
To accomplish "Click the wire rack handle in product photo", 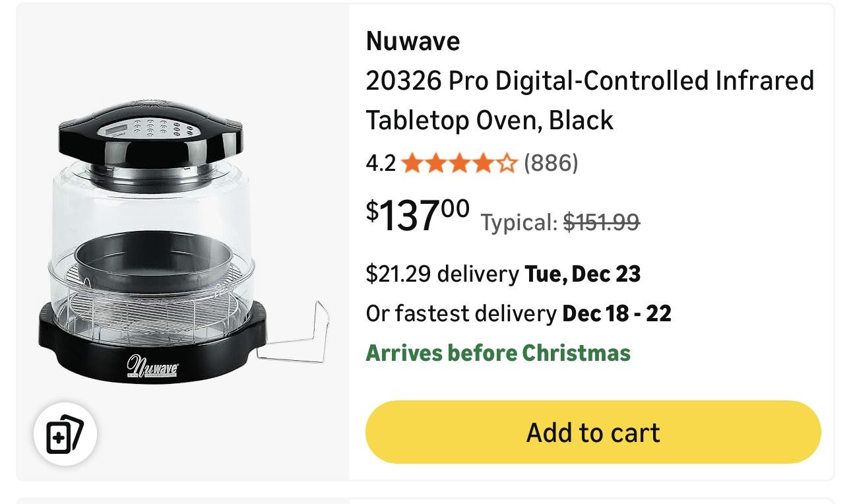I will point(300,338).
